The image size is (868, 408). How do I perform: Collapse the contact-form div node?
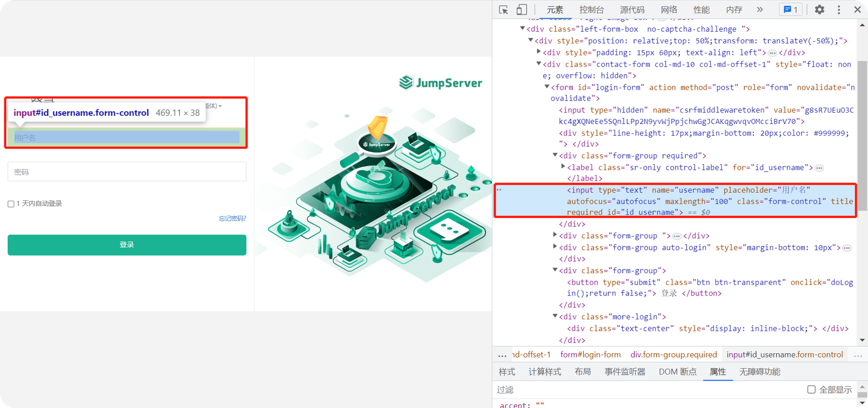click(x=539, y=63)
